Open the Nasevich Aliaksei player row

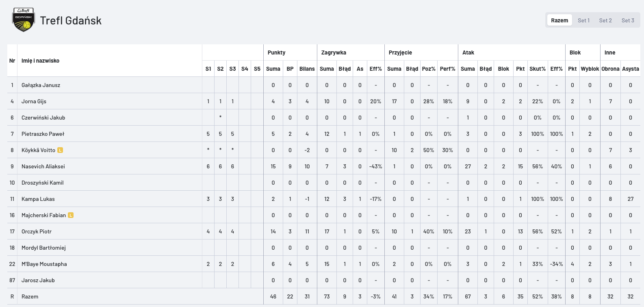[323, 166]
